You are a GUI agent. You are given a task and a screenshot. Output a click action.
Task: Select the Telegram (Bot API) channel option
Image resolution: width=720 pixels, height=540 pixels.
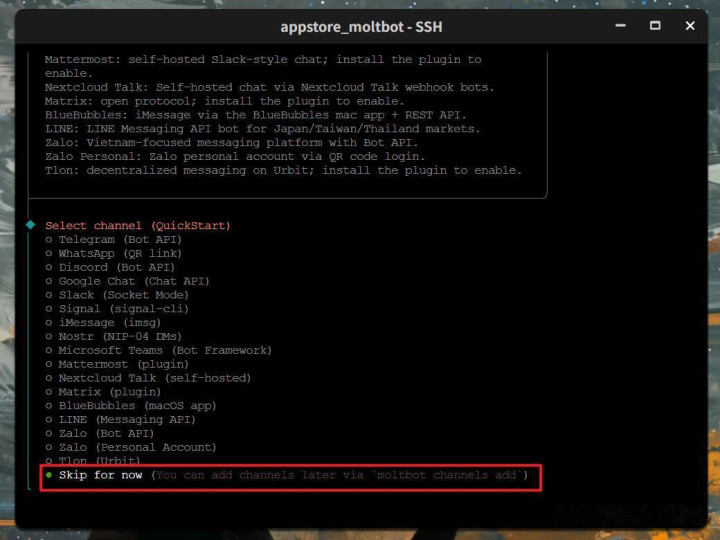pyautogui.click(x=113, y=240)
